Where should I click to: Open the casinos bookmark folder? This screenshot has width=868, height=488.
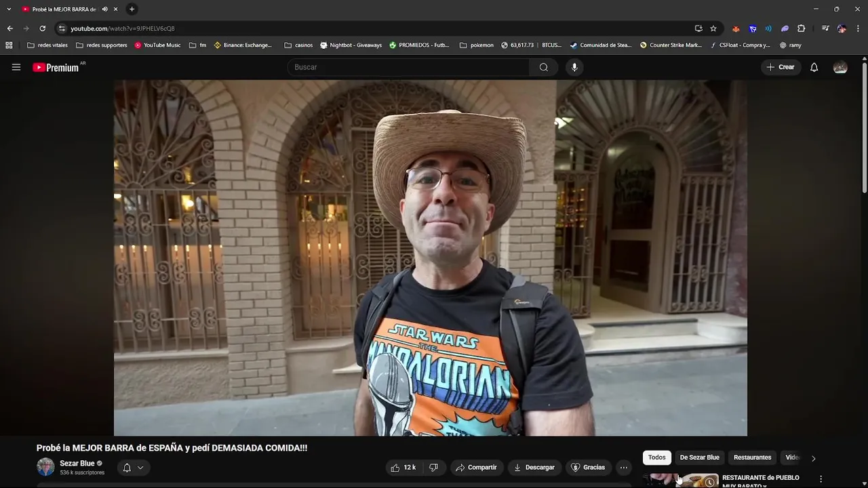pyautogui.click(x=298, y=45)
